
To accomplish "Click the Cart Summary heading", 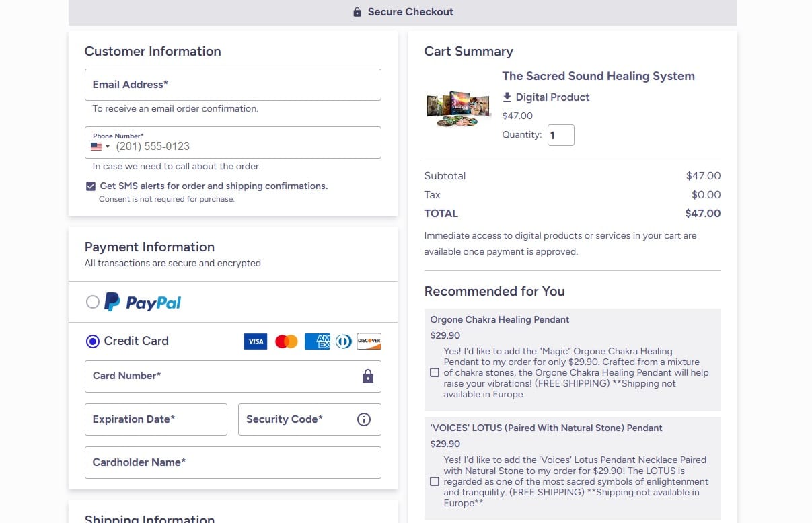I will [469, 52].
